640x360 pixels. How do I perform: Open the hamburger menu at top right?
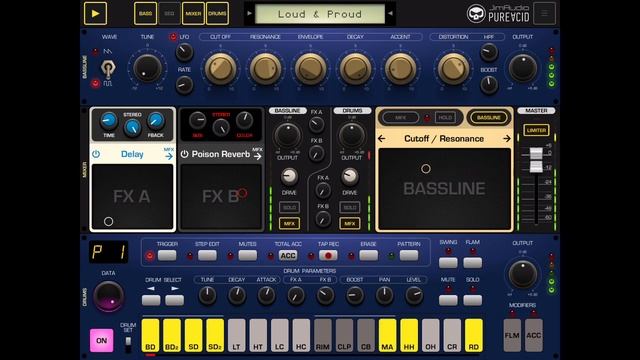click(544, 13)
